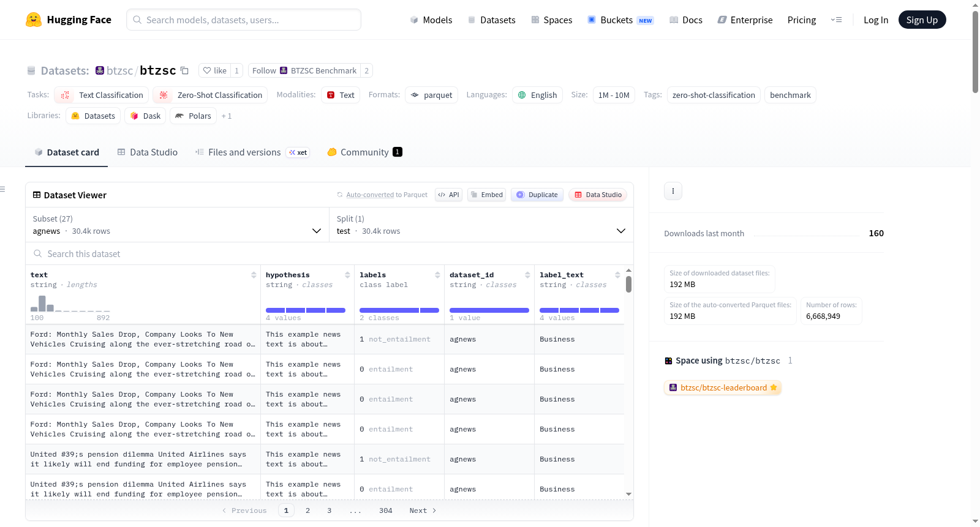Click the Sign Up button
Viewport: 980px width, 527px height.
click(922, 20)
